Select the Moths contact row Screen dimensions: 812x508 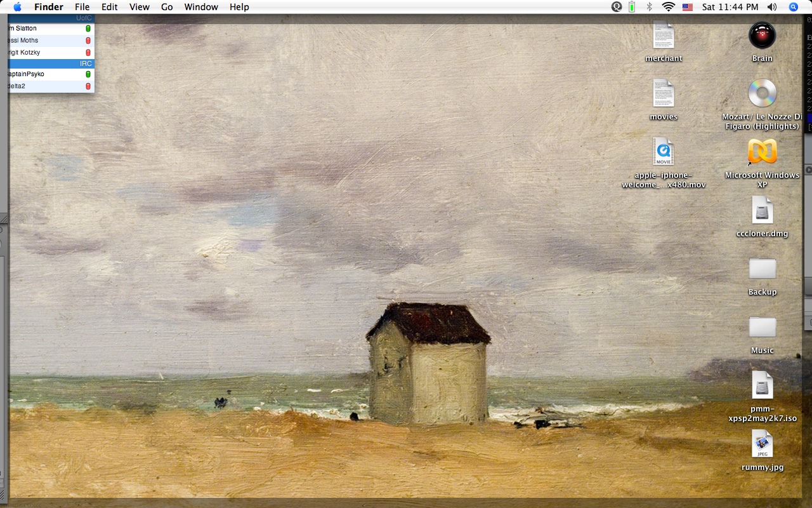pos(51,41)
